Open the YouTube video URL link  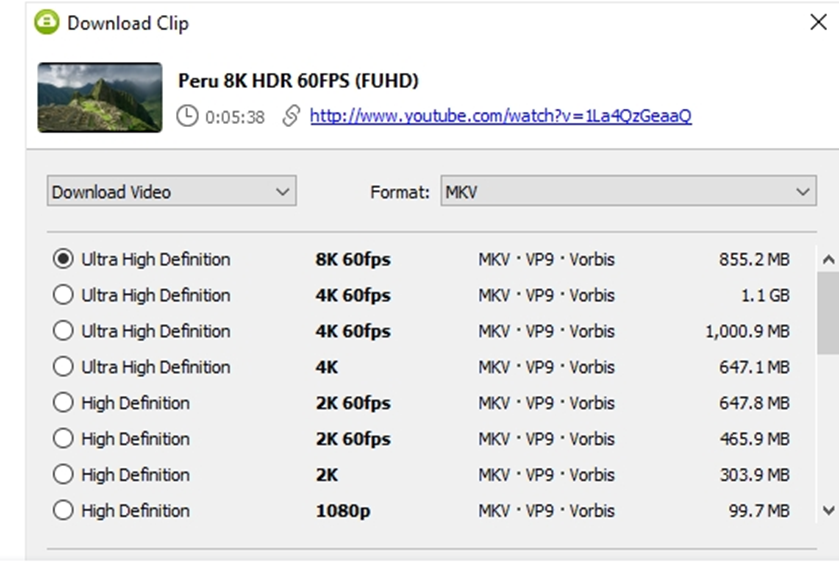click(x=500, y=116)
